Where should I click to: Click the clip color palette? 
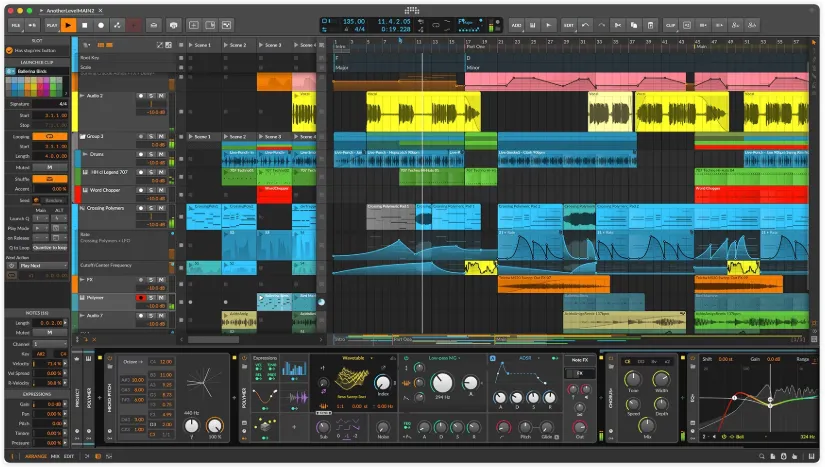click(x=34, y=86)
